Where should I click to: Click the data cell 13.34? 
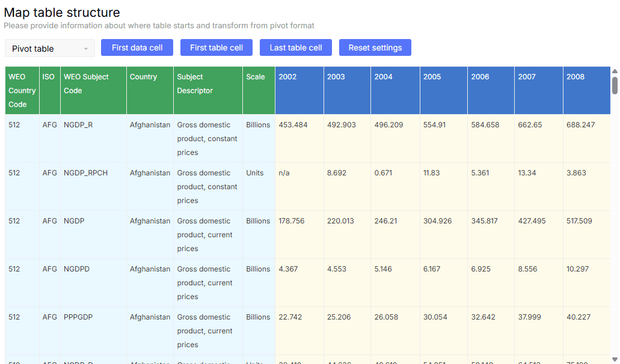point(539,187)
